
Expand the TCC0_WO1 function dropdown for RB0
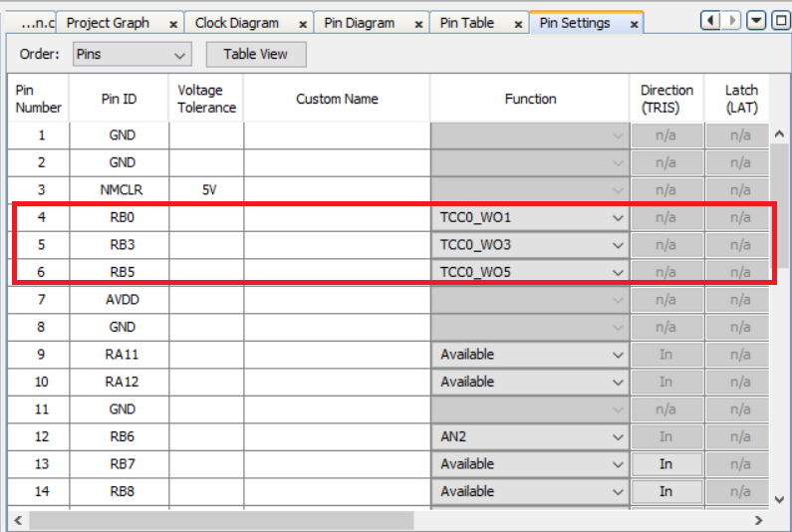coord(618,217)
